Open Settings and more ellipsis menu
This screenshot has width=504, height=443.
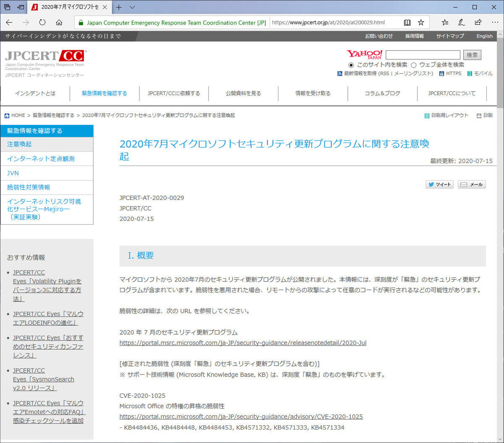pyautogui.click(x=495, y=23)
